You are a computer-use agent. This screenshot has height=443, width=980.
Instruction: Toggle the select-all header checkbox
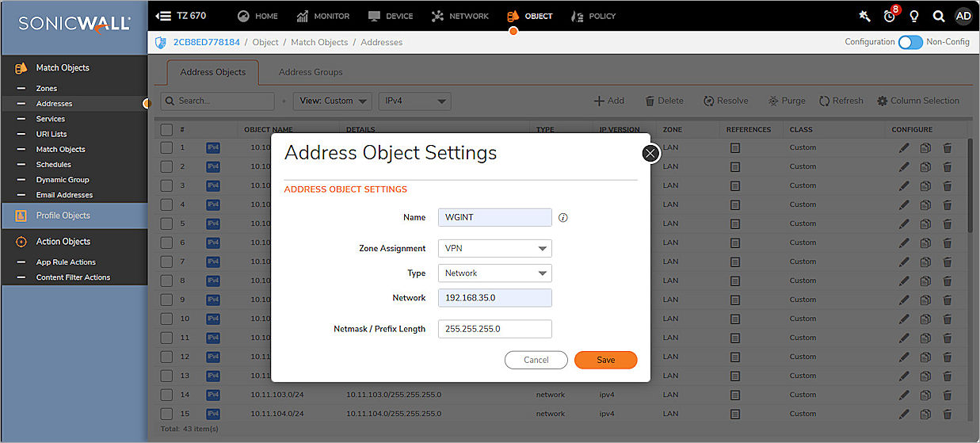tap(166, 129)
